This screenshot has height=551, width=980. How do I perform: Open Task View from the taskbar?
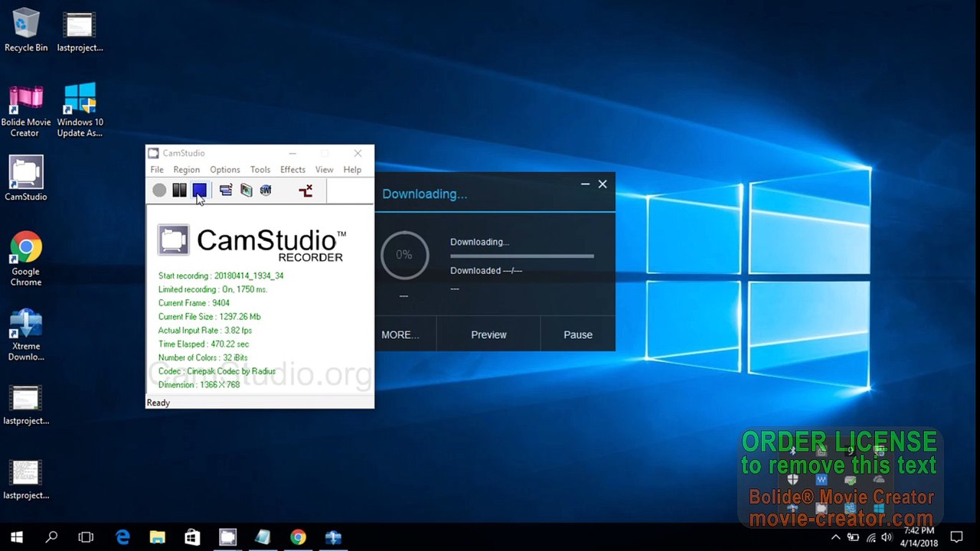[x=86, y=537]
